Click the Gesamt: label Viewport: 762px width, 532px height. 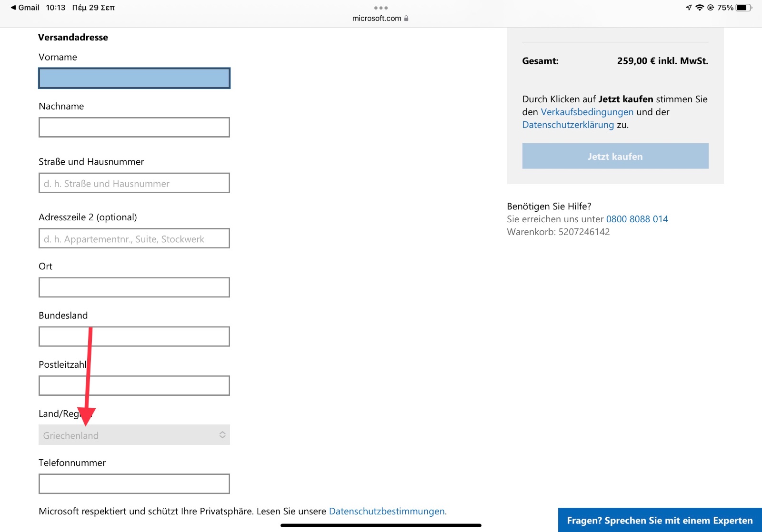tap(541, 61)
